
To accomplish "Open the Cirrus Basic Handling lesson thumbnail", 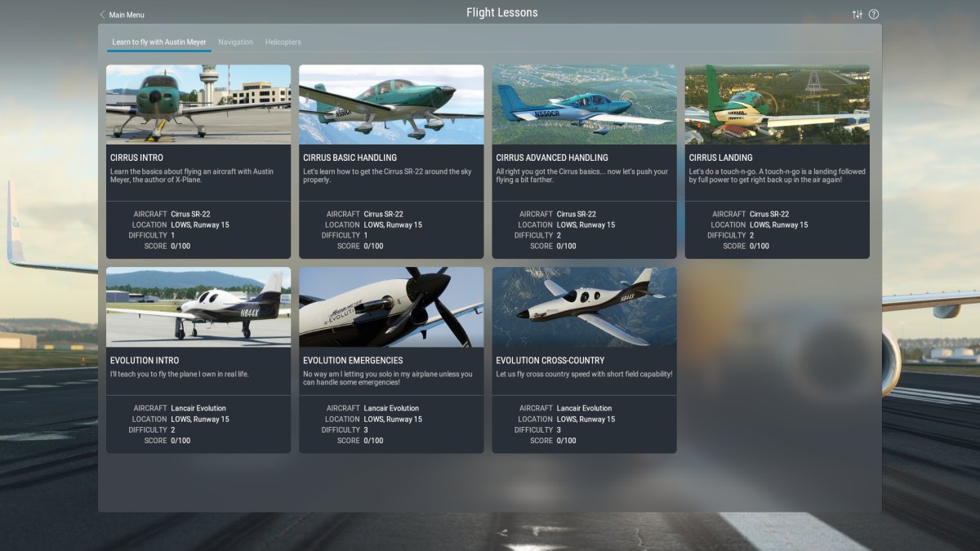I will pos(391,104).
